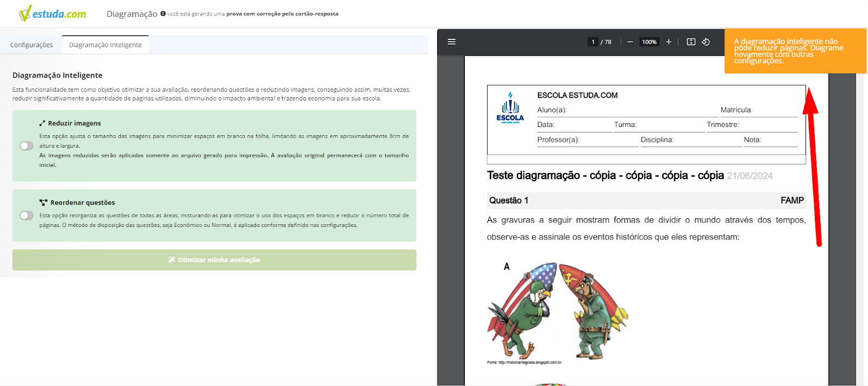The height and width of the screenshot is (386, 868).
Task: Click the Nota: field label
Action: coord(752,140)
